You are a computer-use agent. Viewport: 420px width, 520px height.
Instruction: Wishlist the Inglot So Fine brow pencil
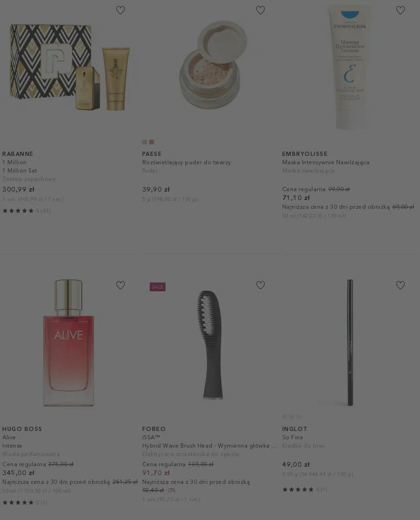click(400, 285)
